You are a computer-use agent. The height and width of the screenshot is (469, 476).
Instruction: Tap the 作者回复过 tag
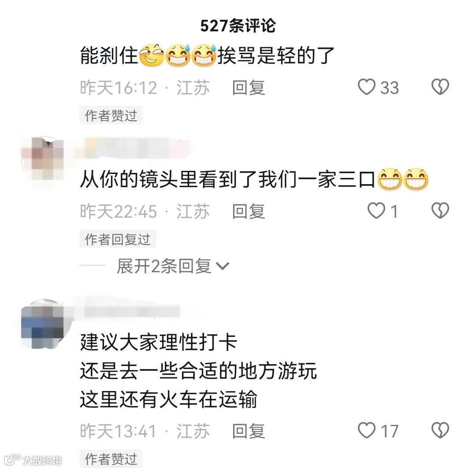(x=118, y=239)
